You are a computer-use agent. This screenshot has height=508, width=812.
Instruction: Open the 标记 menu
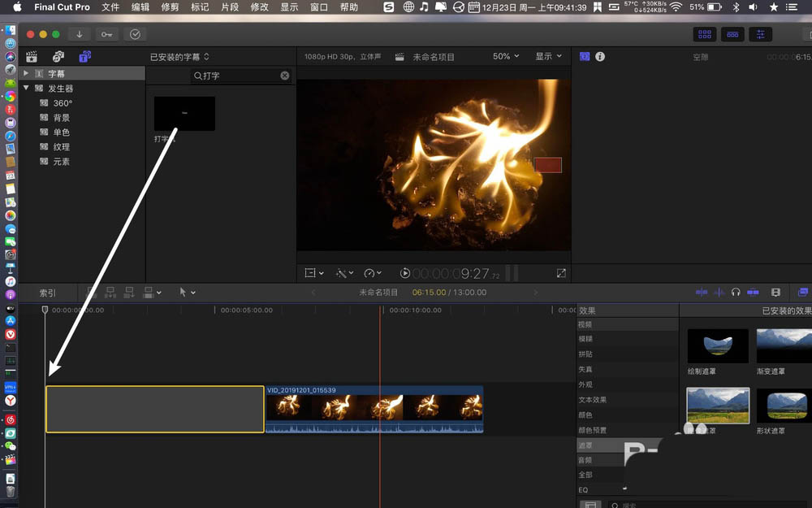pyautogui.click(x=200, y=7)
